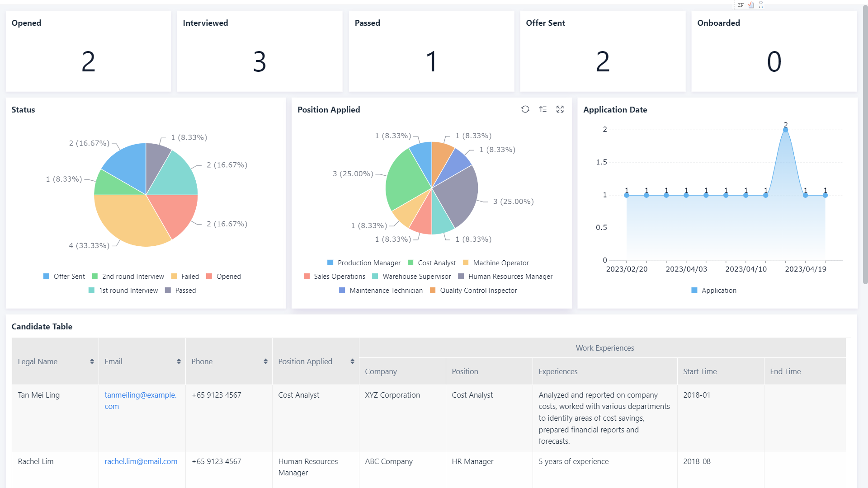Sort by Phone column sort arrows

coord(265,361)
